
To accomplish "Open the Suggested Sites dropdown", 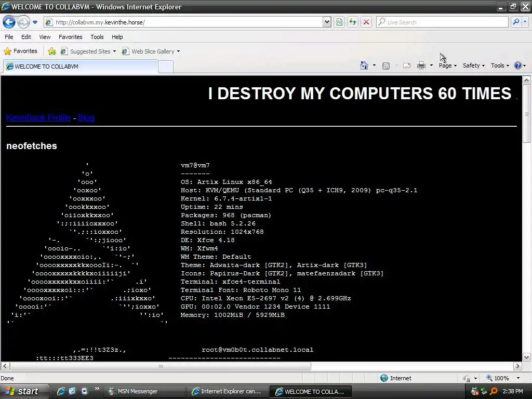I will click(x=88, y=51).
